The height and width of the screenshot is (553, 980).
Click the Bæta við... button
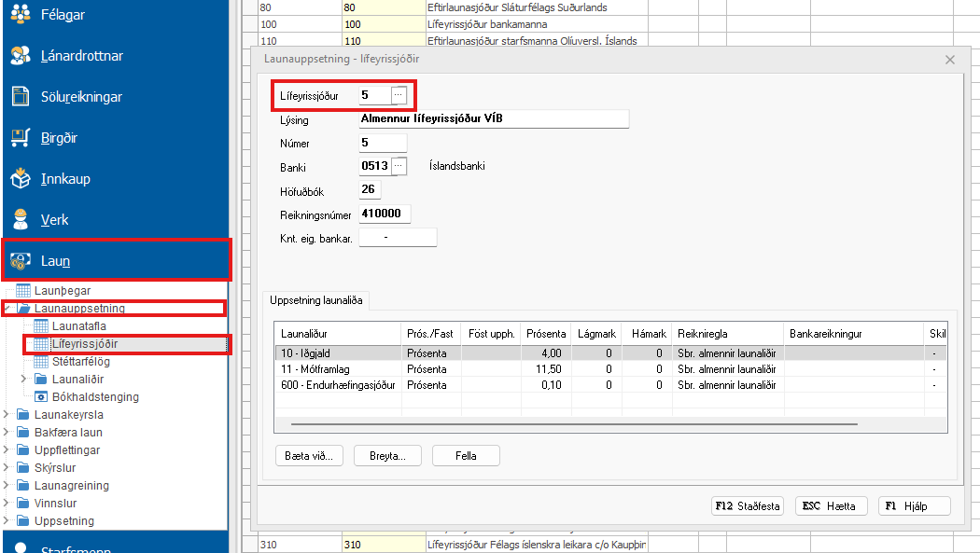point(311,456)
